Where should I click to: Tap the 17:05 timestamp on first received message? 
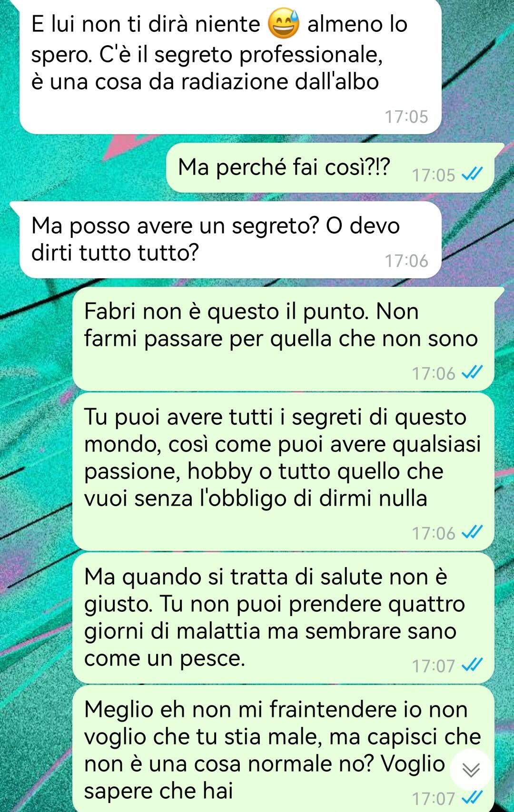point(406,117)
